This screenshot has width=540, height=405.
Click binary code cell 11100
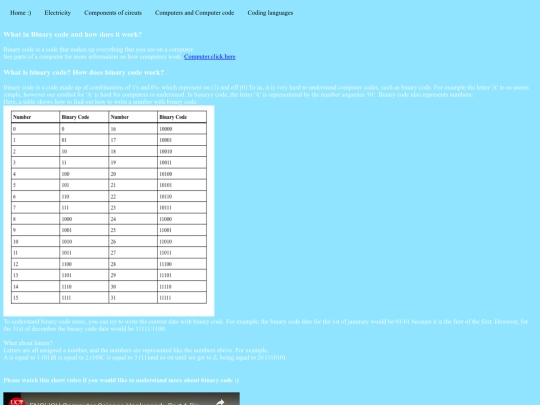tap(182, 264)
